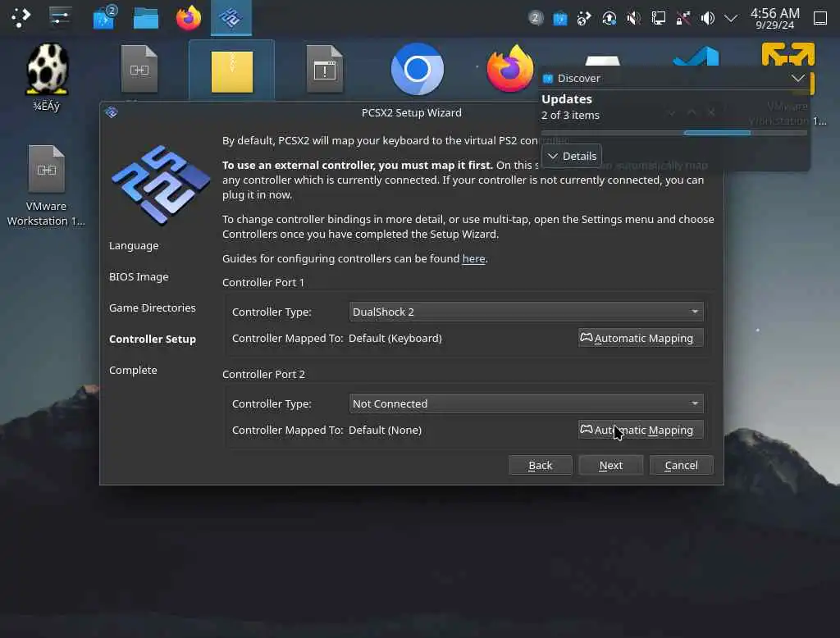
Task: Click the PCSX2 window title bar icon
Action: [x=112, y=112]
